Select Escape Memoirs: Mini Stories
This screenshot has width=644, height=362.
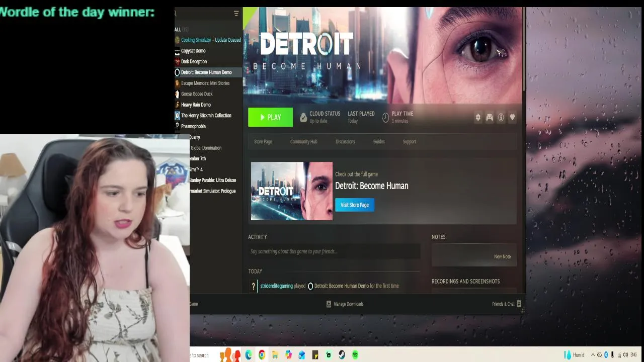tap(205, 83)
